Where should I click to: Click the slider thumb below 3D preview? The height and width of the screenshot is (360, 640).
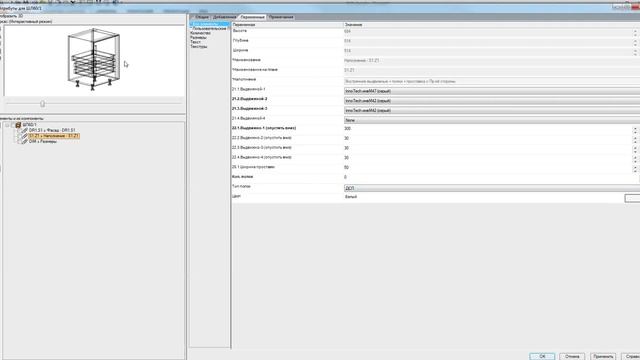42,104
